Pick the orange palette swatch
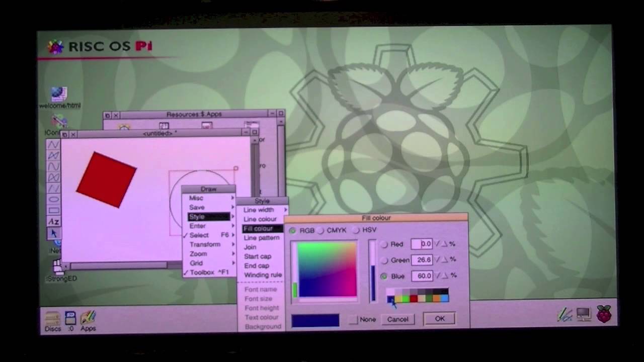 coord(437,299)
